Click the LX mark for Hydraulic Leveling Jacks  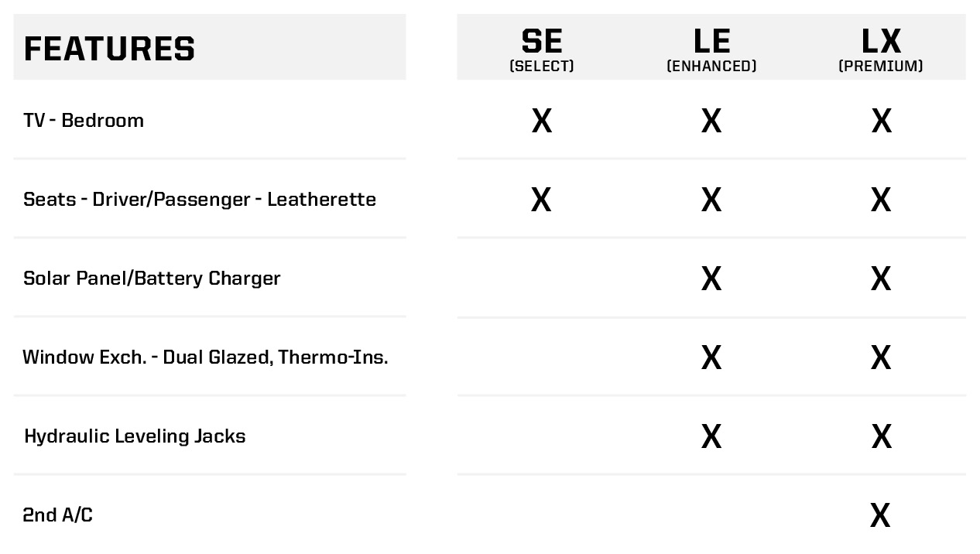(881, 437)
